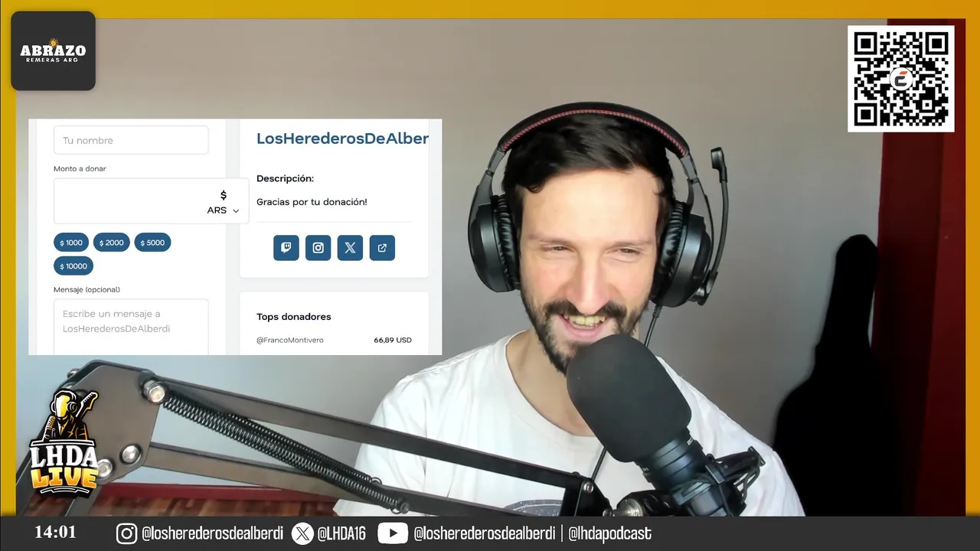This screenshot has width=980, height=551.
Task: Open the Twitch link icon button
Action: coord(286,247)
